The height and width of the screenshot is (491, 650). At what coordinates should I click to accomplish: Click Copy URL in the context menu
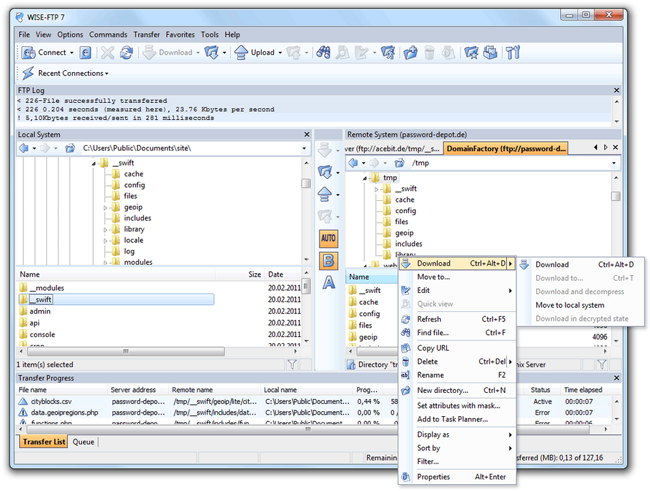[x=433, y=348]
